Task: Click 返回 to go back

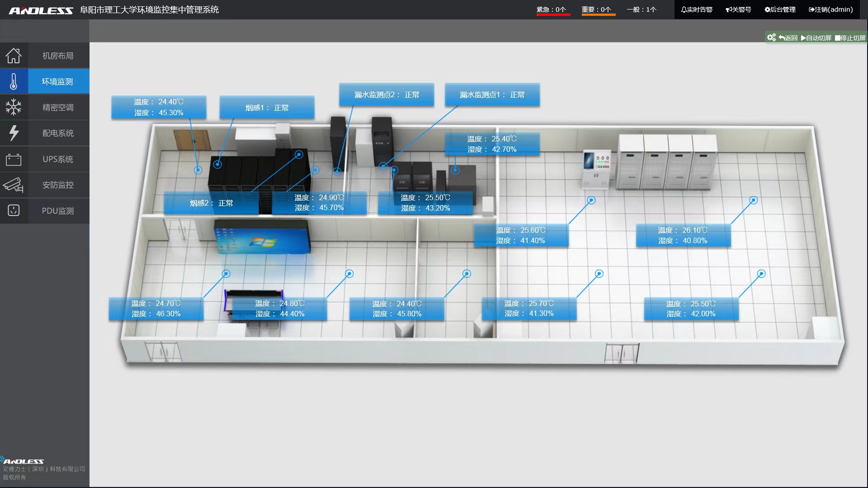Action: click(x=788, y=38)
